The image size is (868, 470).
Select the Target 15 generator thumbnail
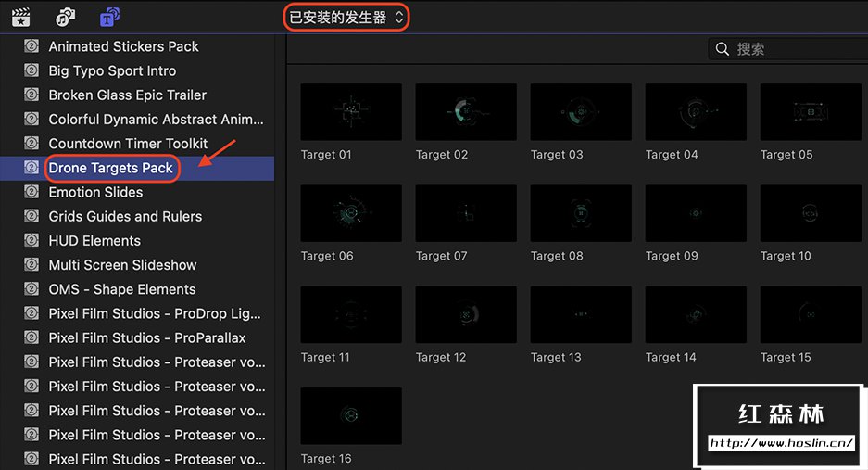[x=811, y=315]
